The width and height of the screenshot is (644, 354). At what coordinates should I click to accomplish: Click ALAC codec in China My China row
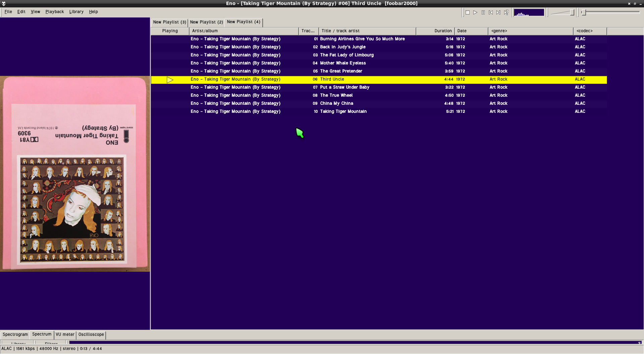tap(580, 103)
